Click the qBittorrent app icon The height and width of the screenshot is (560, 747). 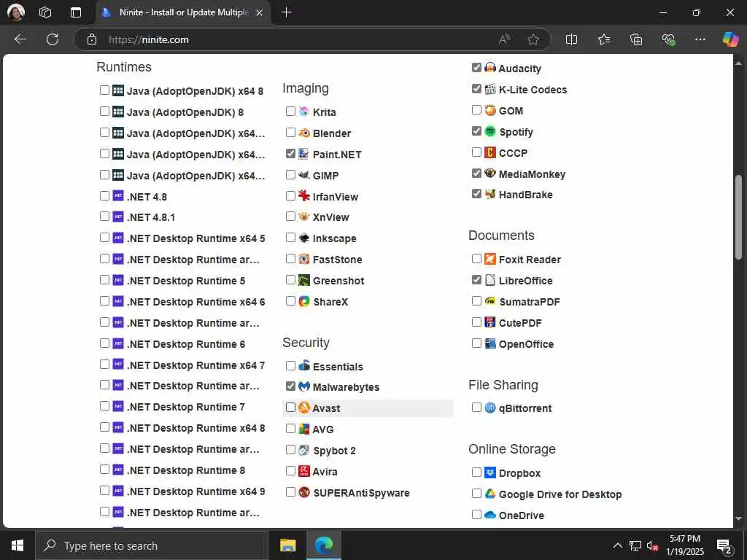point(490,408)
